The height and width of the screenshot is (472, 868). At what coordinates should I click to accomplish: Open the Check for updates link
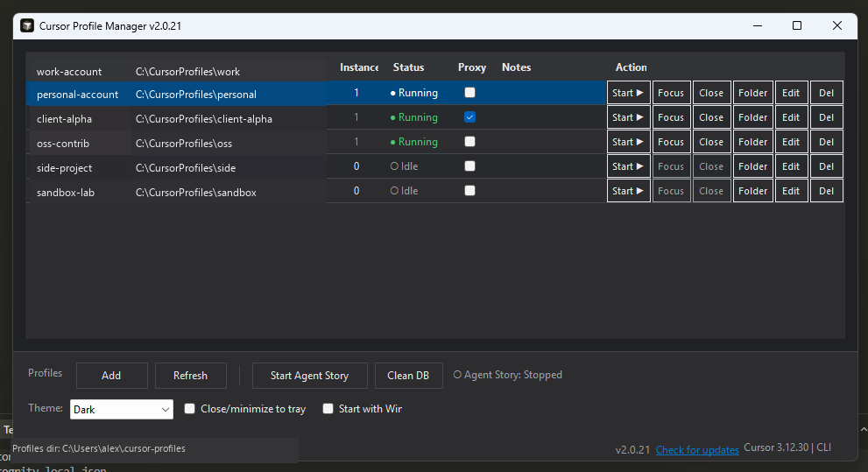click(x=697, y=450)
